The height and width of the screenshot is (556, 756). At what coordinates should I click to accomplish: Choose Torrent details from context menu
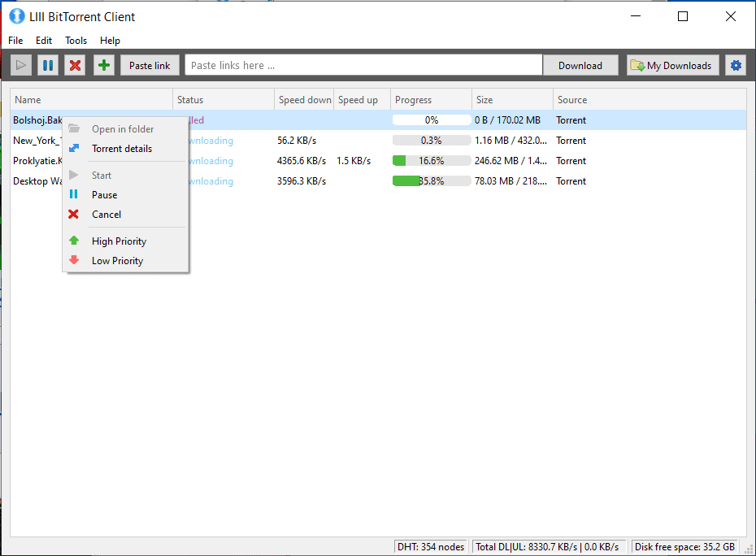pyautogui.click(x=125, y=149)
